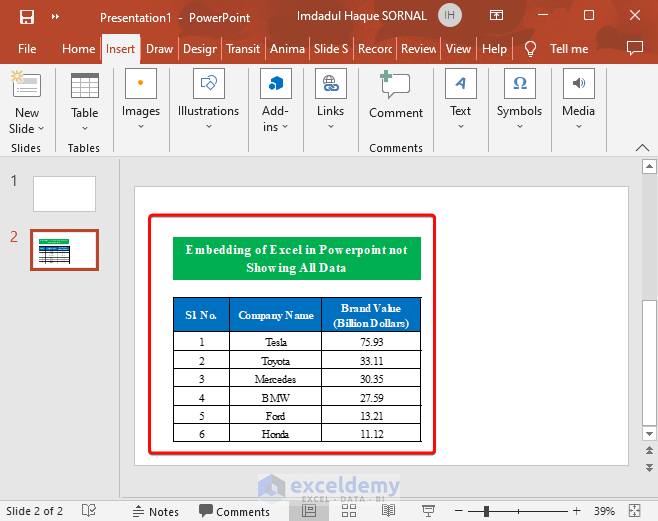
Task: Click the Symbols omega icon
Action: [520, 83]
